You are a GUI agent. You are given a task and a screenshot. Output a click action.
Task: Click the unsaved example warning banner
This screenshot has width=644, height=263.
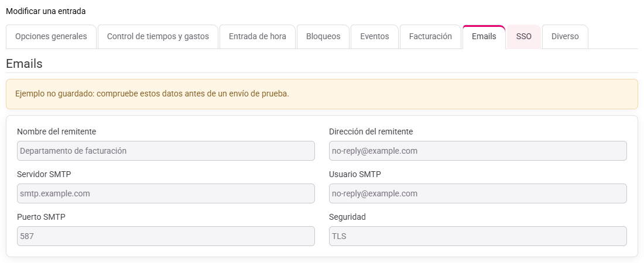point(322,94)
